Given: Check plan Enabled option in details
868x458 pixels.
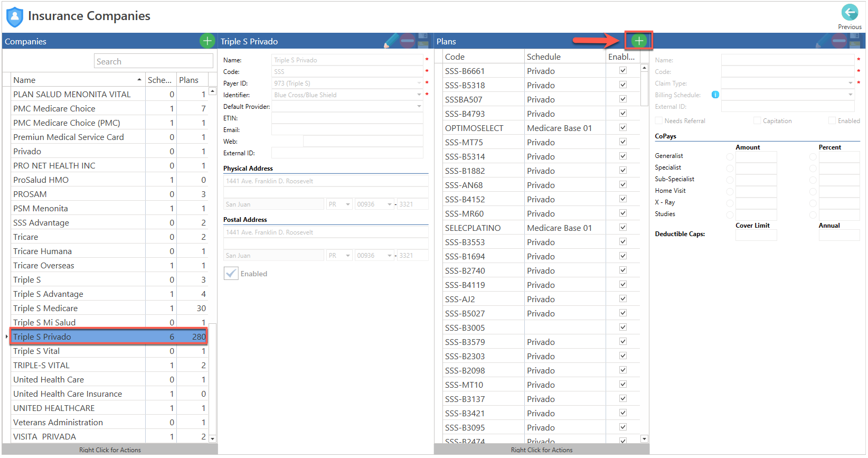Looking at the screenshot, I should pyautogui.click(x=832, y=121).
